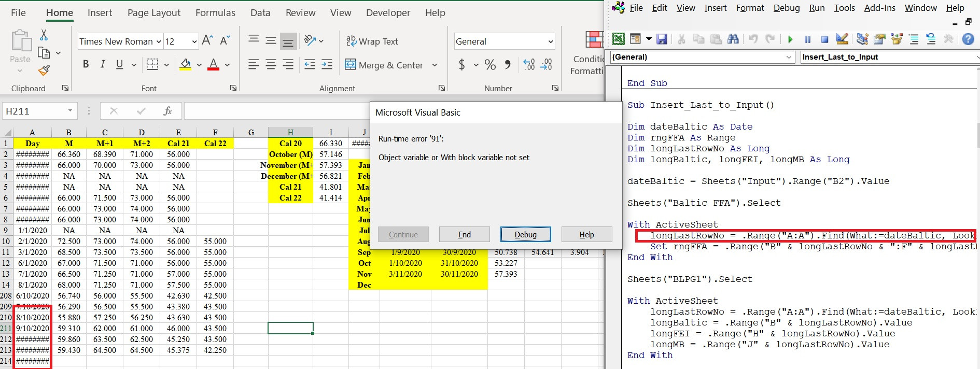
Task: Open the Name Box dropdown next to H211
Action: (70, 111)
